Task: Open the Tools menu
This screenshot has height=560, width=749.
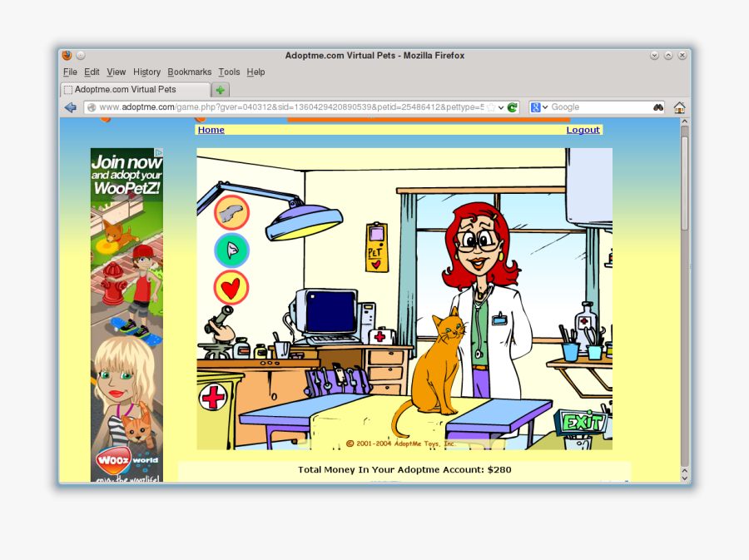Action: (x=229, y=72)
